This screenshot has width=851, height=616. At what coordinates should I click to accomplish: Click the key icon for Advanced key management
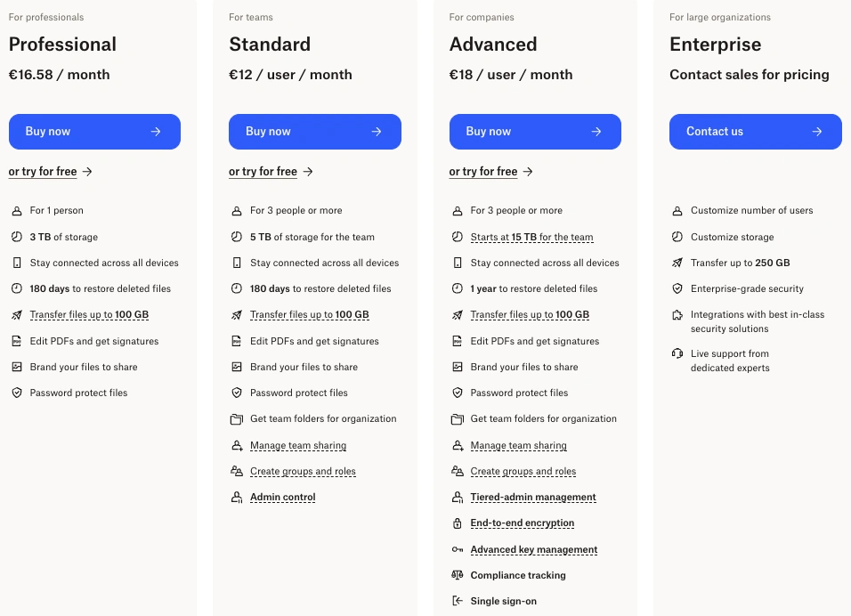coord(457,549)
